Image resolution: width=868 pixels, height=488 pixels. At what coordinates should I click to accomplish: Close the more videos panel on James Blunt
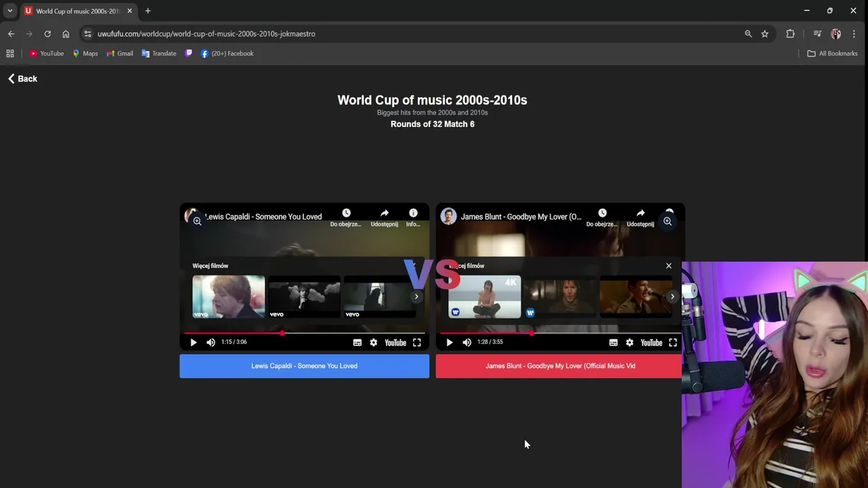(x=669, y=266)
